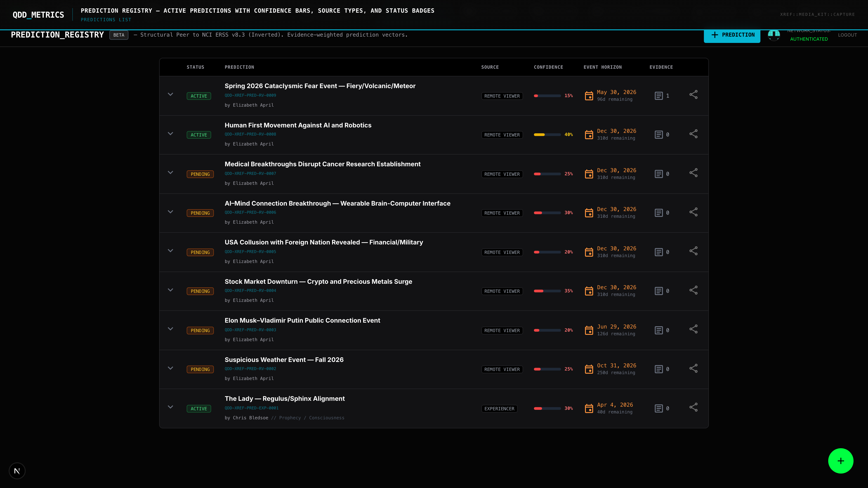Open the user avatar icon
This screenshot has height=488, width=868.
tap(774, 35)
